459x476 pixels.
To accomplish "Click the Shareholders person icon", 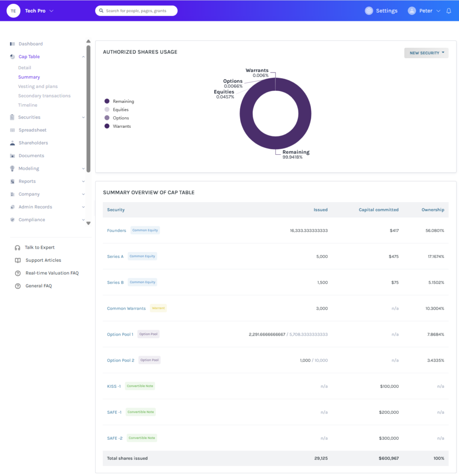I will [13, 143].
